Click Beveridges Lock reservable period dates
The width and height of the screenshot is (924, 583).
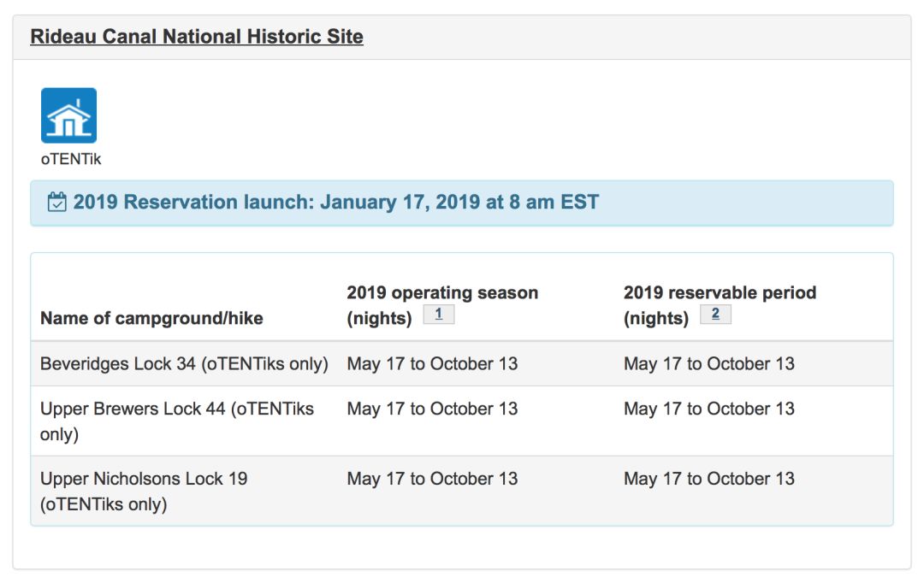709,363
